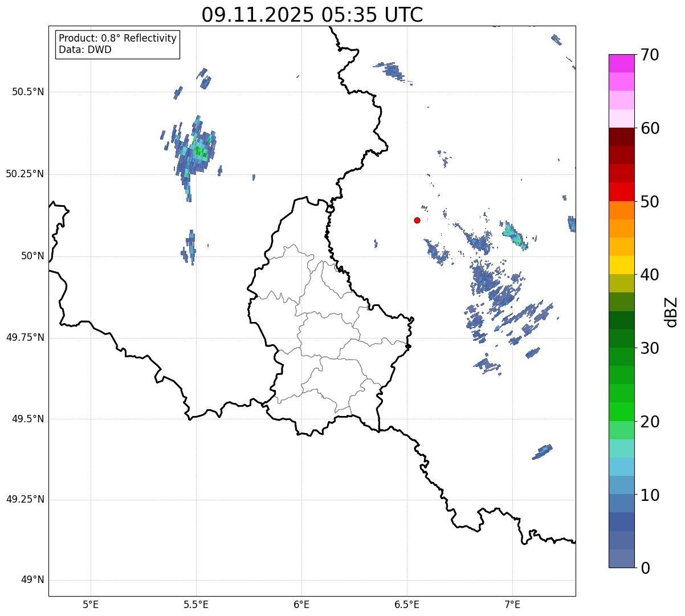Pick the bright green colorbar swatch just above 20
Viewport: 685px width, 616px height.
click(x=621, y=412)
